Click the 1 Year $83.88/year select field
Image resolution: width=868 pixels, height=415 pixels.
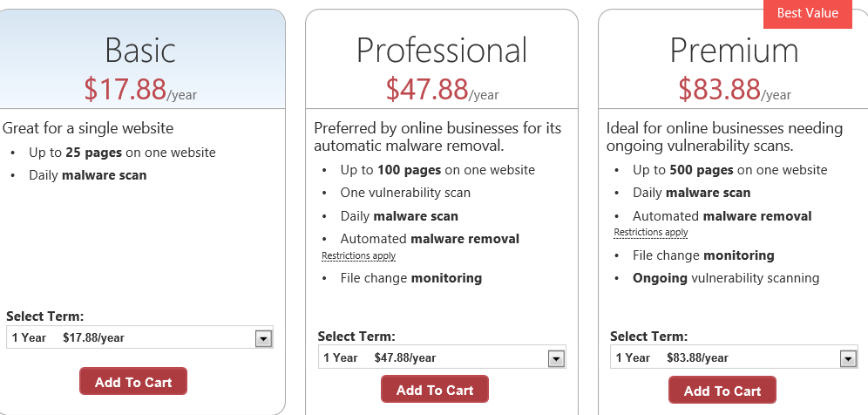point(734,357)
